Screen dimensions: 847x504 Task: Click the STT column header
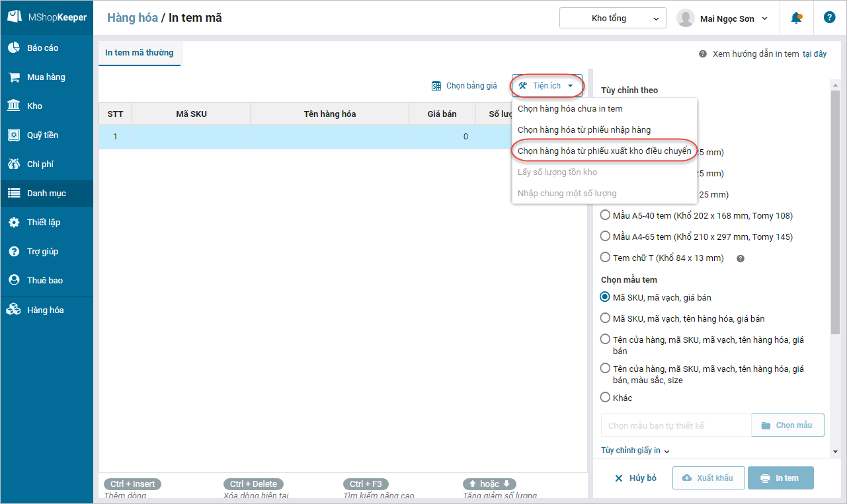[x=116, y=114]
